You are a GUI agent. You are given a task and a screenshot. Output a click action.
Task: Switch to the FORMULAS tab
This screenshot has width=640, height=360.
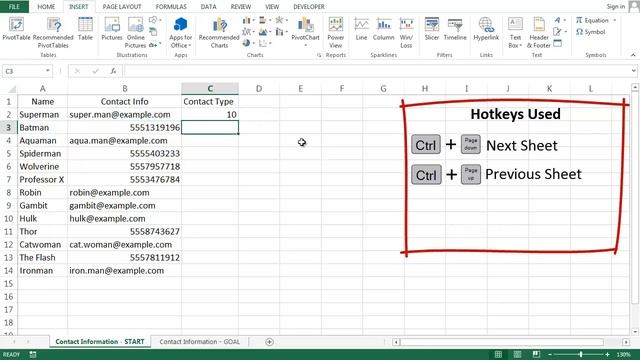171,7
